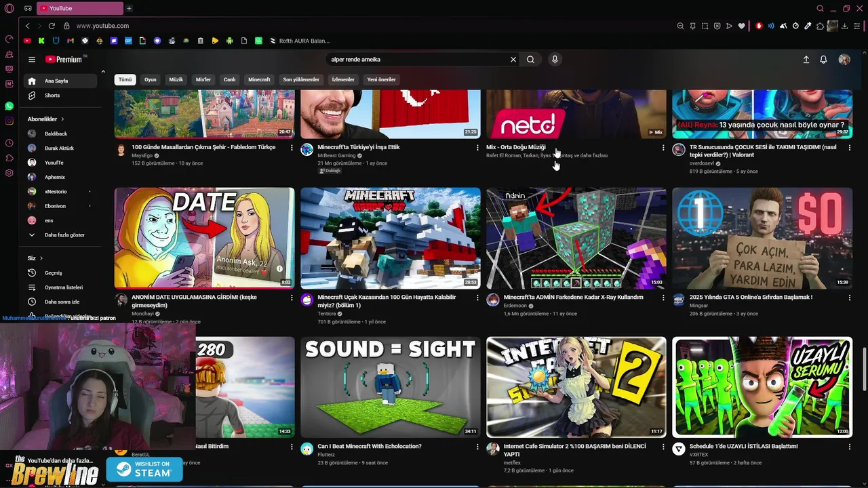Open the upload/create video icon
868x488 pixels.
point(806,60)
